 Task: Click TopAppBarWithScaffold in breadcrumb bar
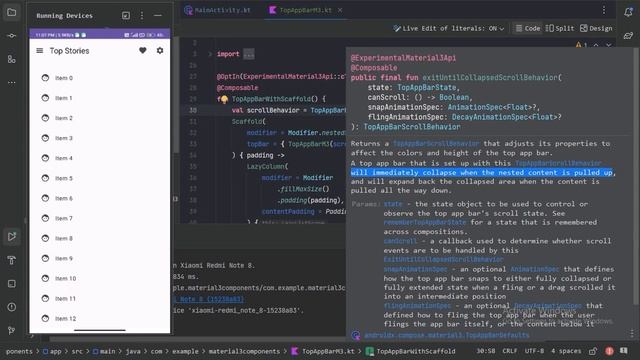pos(411,351)
